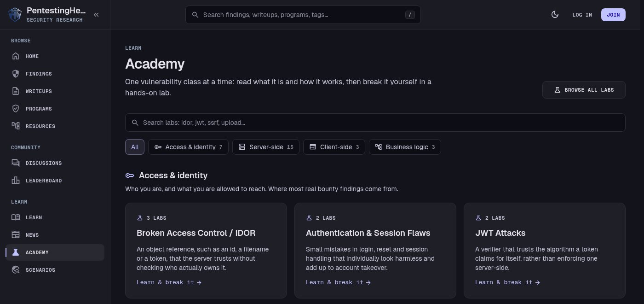Click 'SECURITY RESEARCH' subtitle text

[55, 20]
